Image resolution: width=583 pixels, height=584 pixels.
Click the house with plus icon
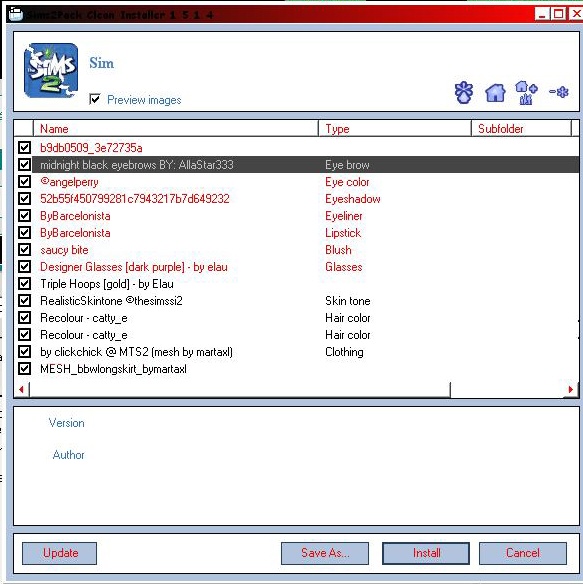[526, 93]
